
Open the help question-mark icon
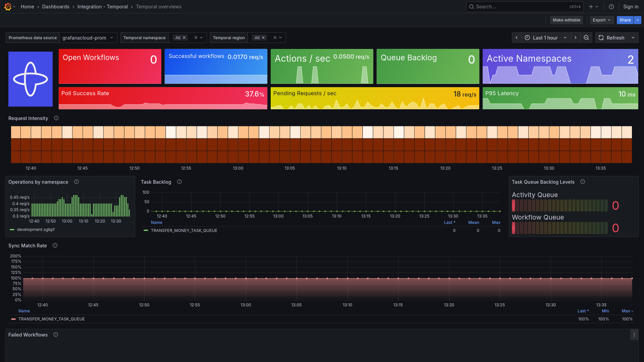[611, 7]
